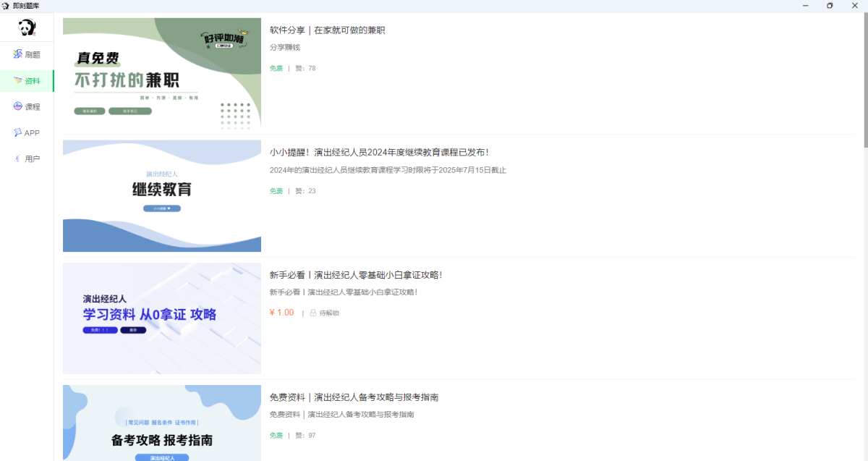Open the 继续教育课程已发布 reminder article title
Viewport: 868px width, 461px height.
point(379,153)
